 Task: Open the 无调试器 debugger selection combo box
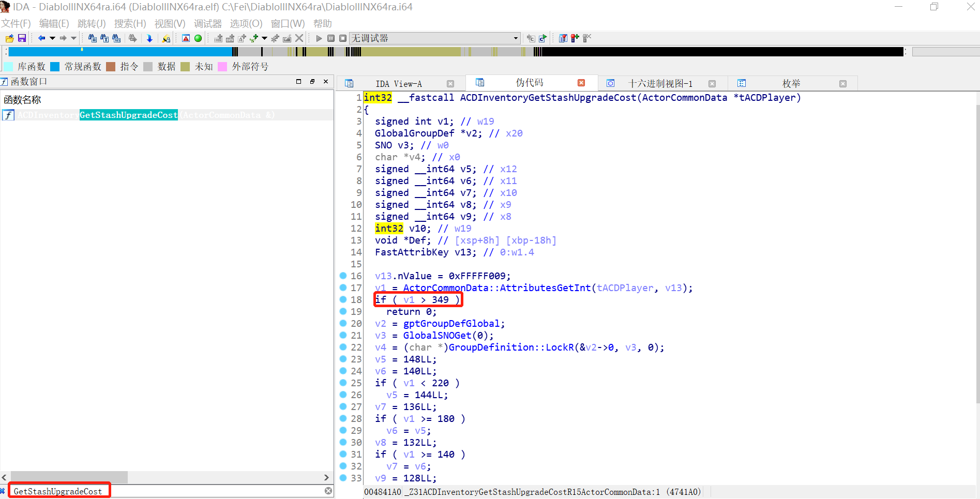pos(434,38)
